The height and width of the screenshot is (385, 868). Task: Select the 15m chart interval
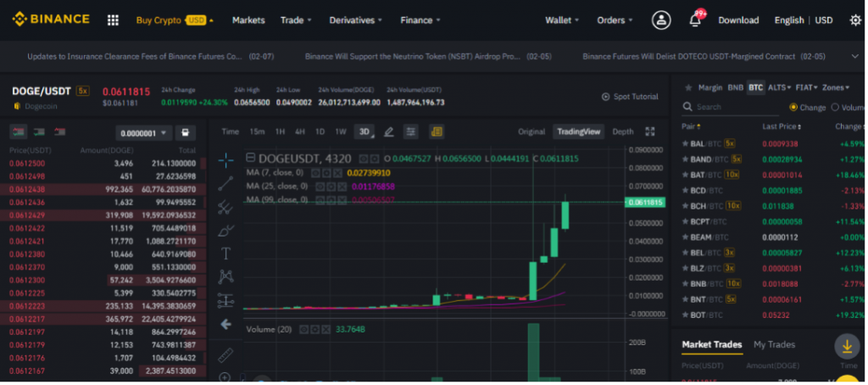click(257, 131)
